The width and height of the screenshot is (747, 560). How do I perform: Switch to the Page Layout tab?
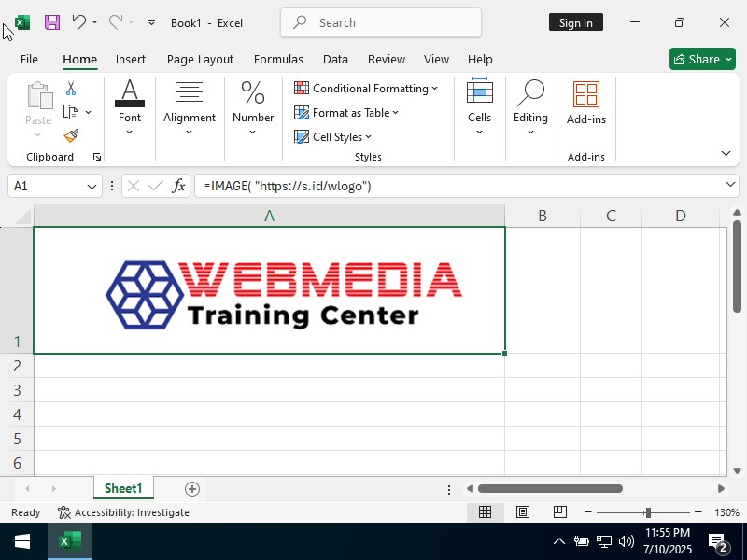tap(200, 59)
